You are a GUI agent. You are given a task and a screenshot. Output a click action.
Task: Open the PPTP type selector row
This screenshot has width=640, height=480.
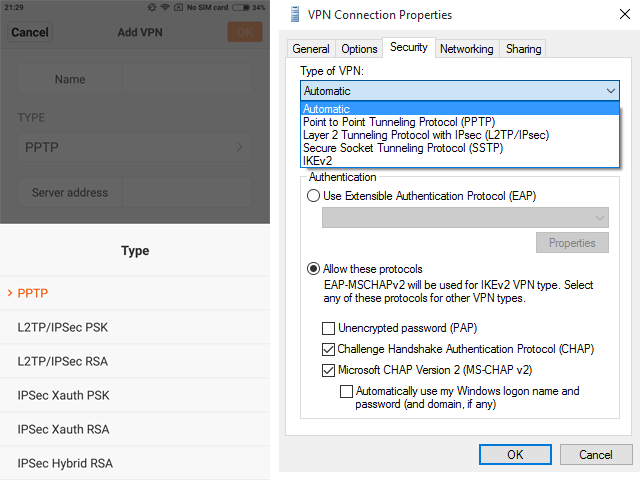[x=135, y=147]
